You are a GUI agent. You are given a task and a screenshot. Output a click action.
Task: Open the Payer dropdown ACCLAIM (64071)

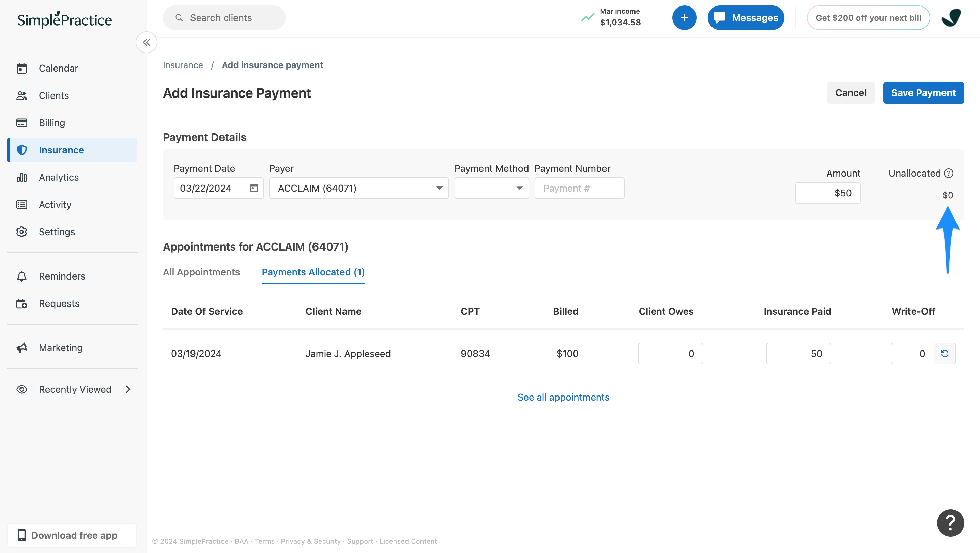[359, 188]
